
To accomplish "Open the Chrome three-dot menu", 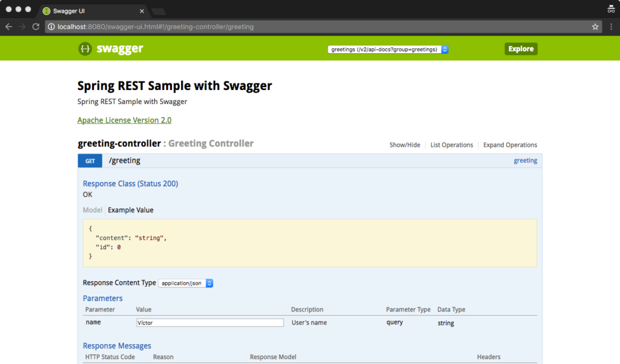I will 612,27.
